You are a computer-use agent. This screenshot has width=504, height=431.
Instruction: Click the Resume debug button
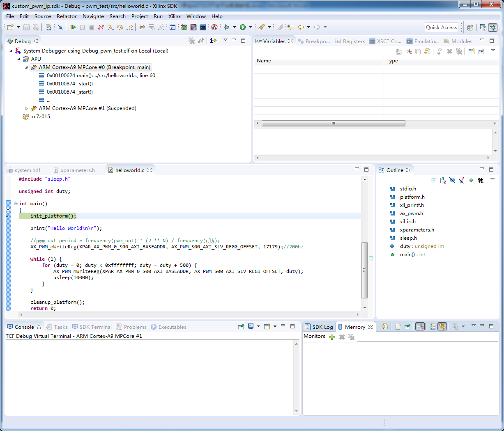pos(73,27)
